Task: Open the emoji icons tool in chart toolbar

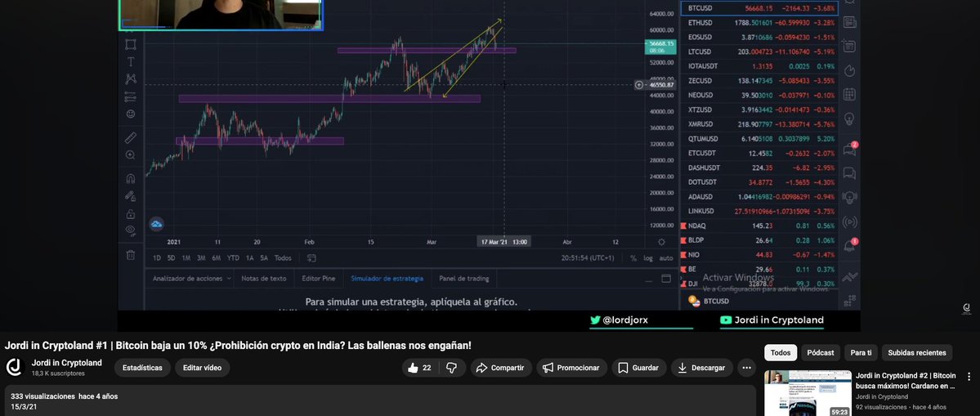Action: pos(131,114)
